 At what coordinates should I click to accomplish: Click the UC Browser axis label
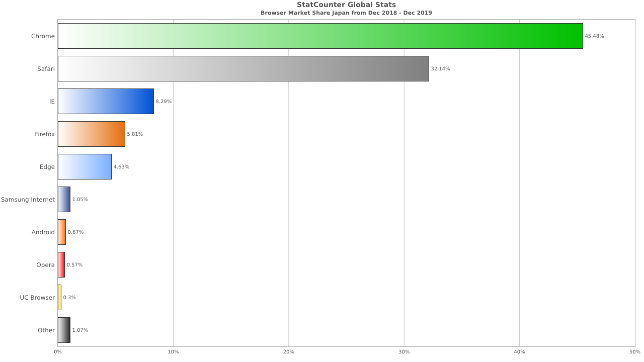point(37,298)
